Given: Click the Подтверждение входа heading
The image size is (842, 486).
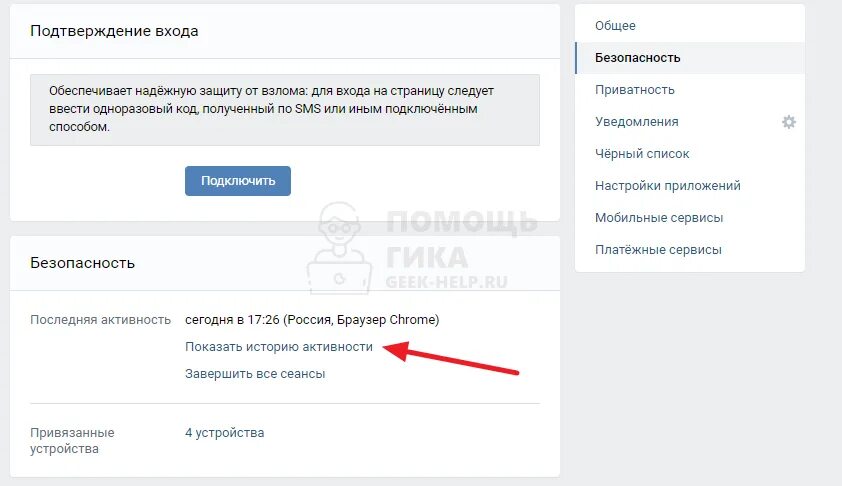Looking at the screenshot, I should (114, 31).
